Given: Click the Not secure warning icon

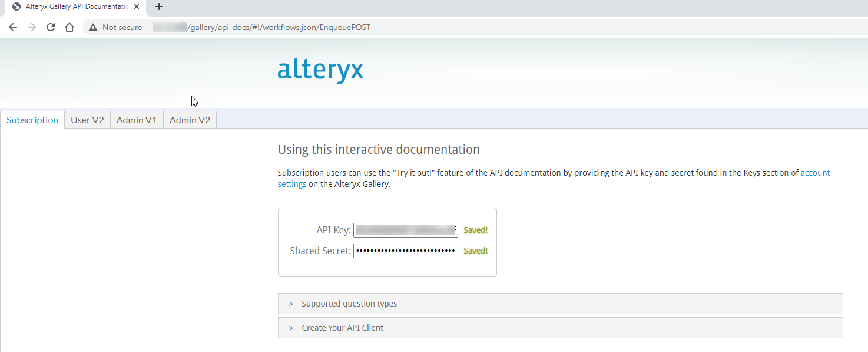Looking at the screenshot, I should coord(92,27).
